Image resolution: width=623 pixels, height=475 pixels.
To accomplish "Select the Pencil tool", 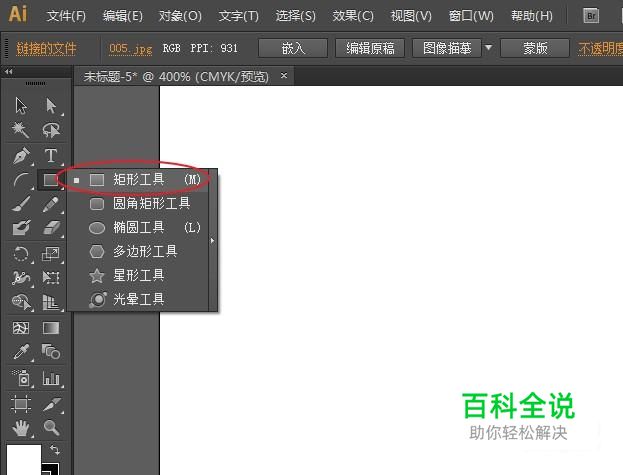I will pyautogui.click(x=51, y=204).
